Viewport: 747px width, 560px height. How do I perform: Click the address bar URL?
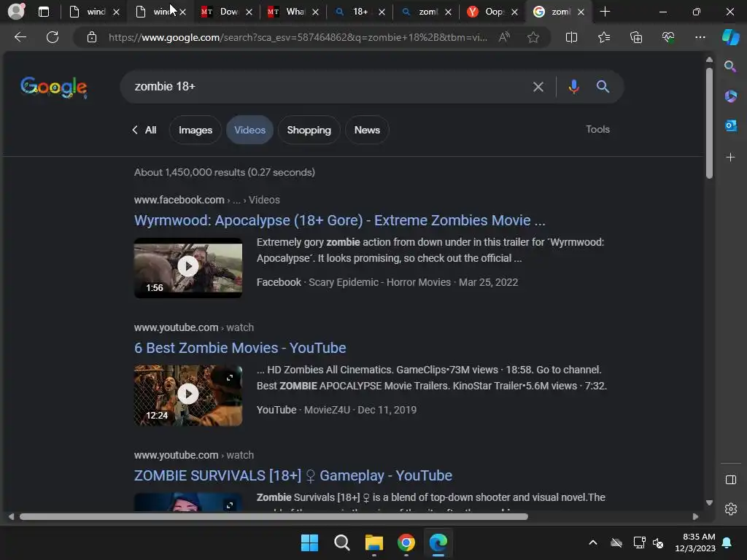click(x=298, y=37)
